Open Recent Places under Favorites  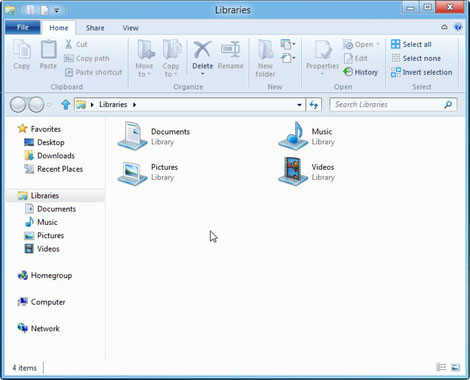(x=53, y=169)
